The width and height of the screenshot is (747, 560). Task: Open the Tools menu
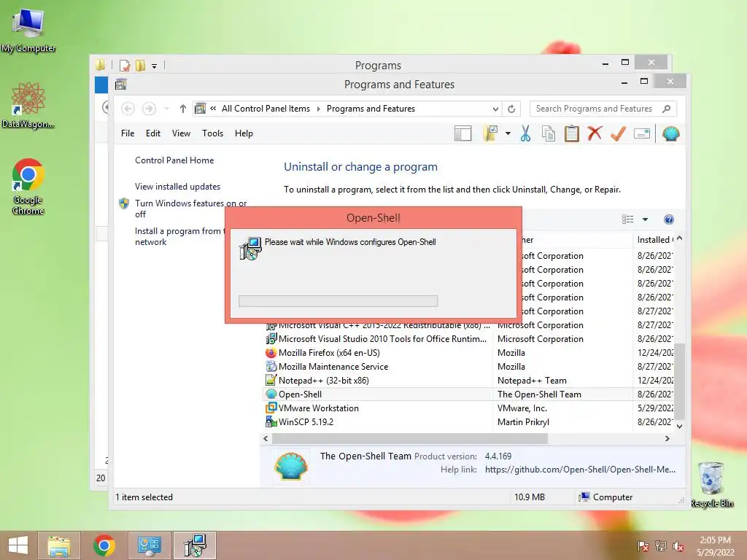(x=212, y=133)
